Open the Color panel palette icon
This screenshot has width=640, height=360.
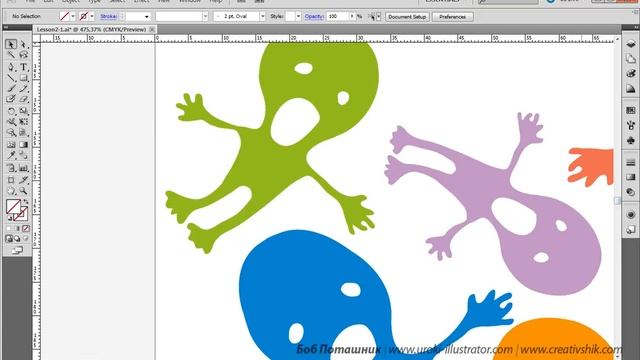[631, 73]
